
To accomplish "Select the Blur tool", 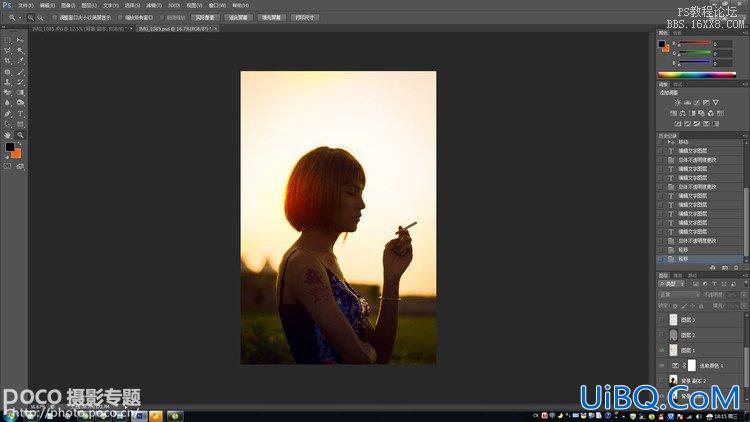I will (7, 103).
